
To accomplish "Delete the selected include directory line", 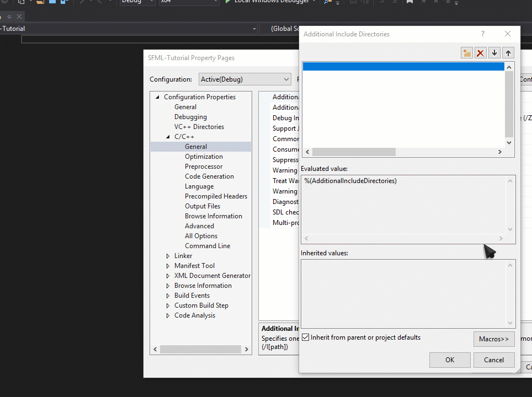I will click(481, 53).
